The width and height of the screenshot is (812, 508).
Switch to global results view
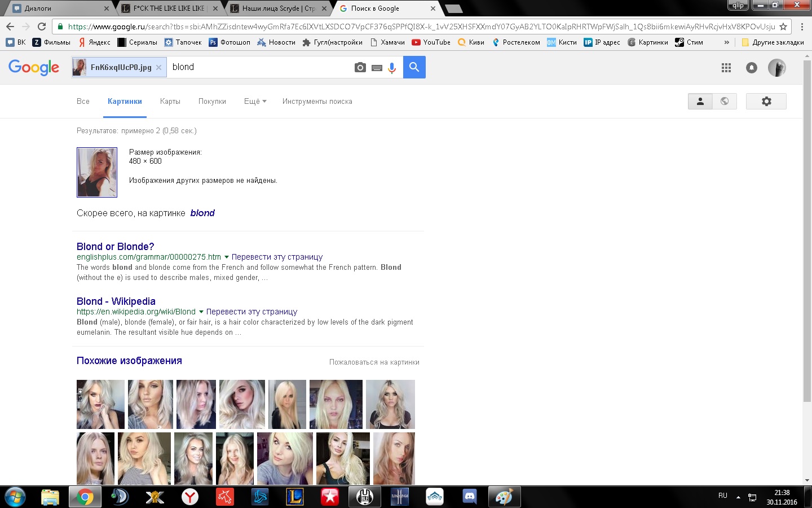(x=725, y=102)
